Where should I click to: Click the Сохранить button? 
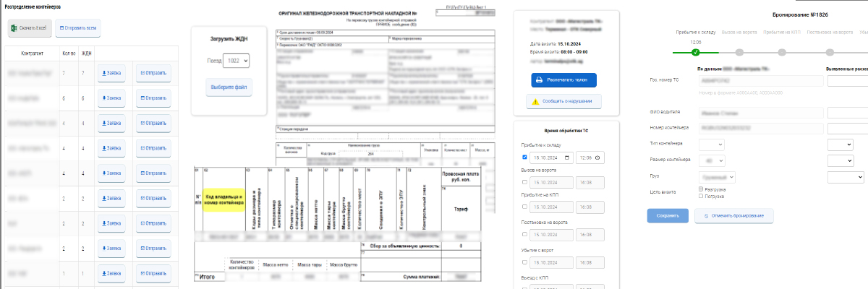click(x=668, y=215)
